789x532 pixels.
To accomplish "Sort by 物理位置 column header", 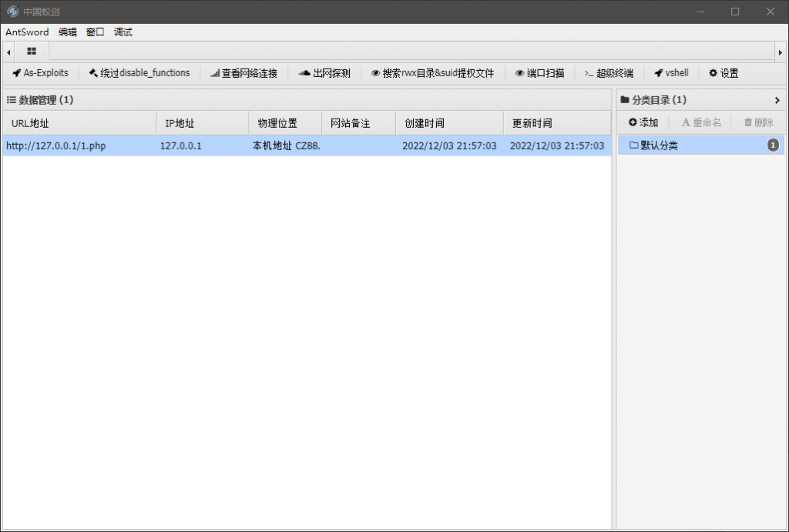I will [x=285, y=123].
